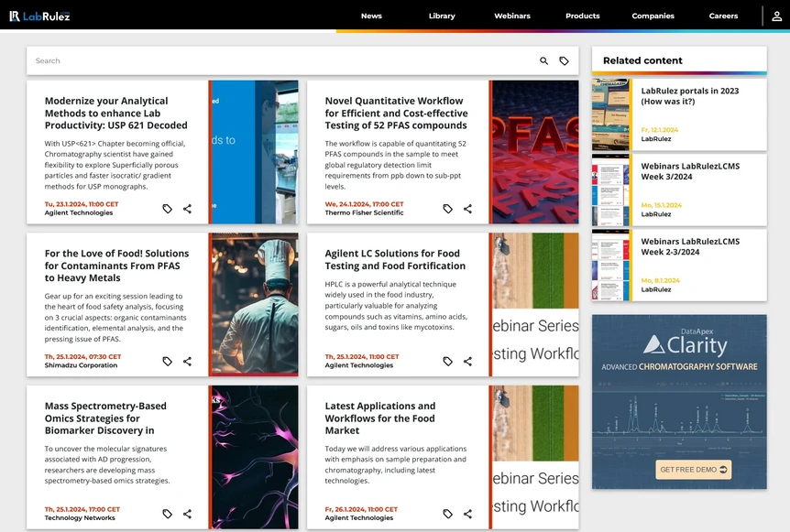Image resolution: width=790 pixels, height=532 pixels.
Task: Open Webinars LabRulezLCMS Week 3/2024
Action: 690,171
